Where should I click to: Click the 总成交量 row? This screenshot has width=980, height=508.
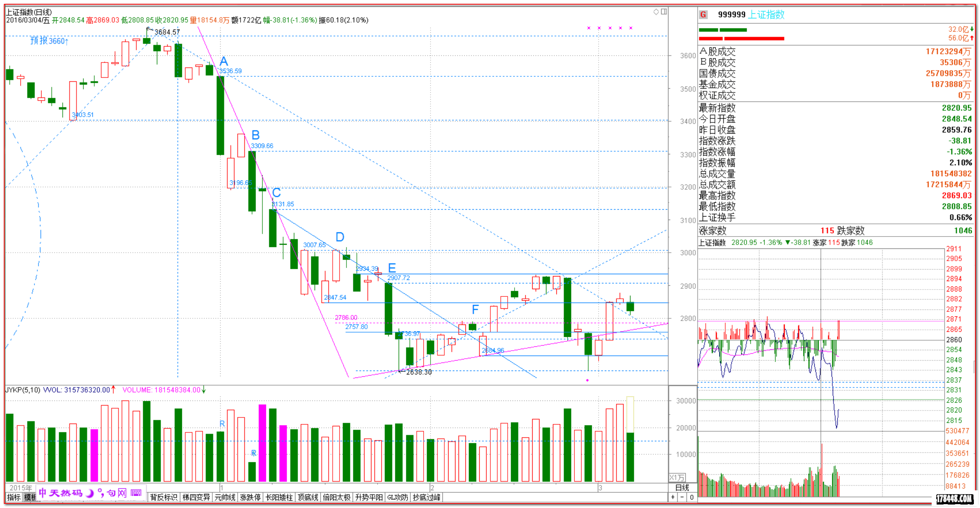[836, 174]
